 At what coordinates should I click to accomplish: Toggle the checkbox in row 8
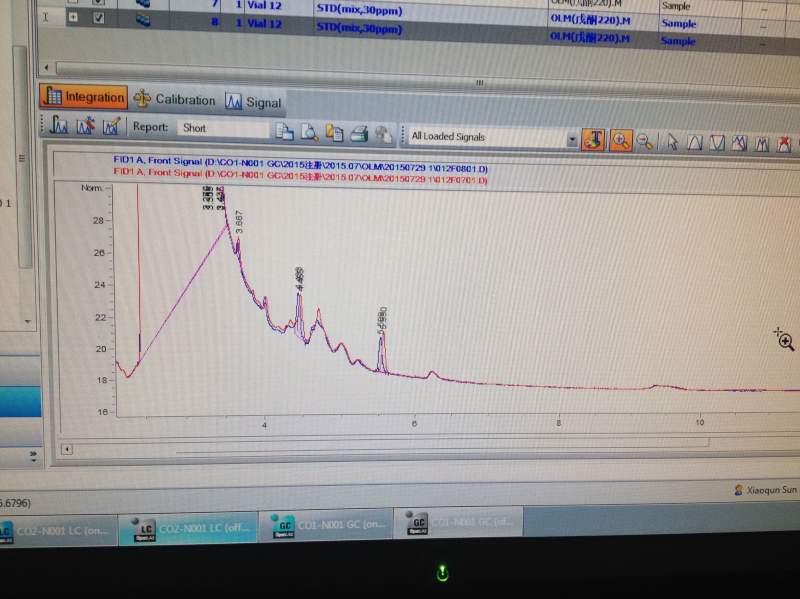[x=99, y=18]
